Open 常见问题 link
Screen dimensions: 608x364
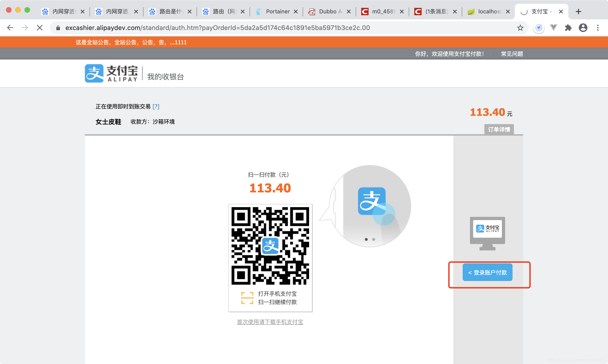pyautogui.click(x=512, y=54)
